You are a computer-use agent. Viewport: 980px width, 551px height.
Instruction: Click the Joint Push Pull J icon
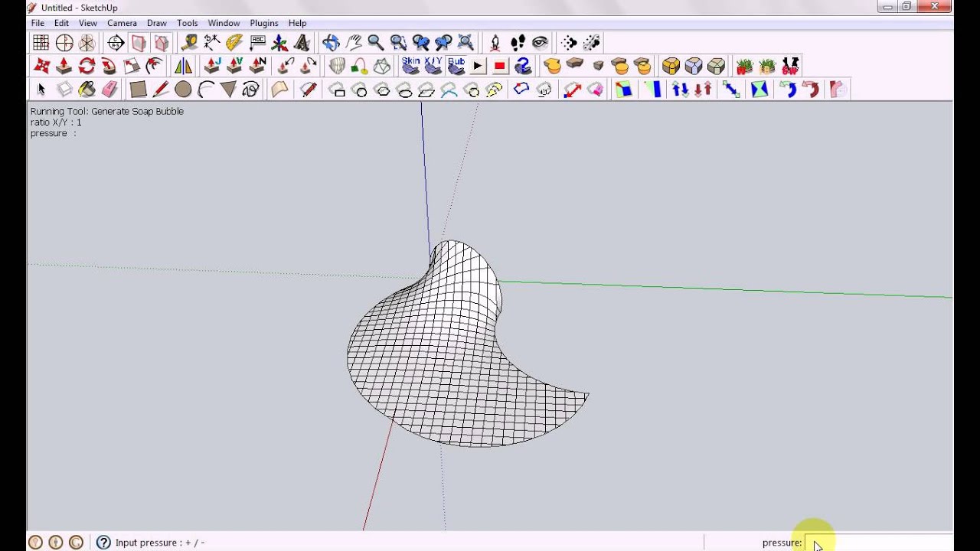point(212,66)
